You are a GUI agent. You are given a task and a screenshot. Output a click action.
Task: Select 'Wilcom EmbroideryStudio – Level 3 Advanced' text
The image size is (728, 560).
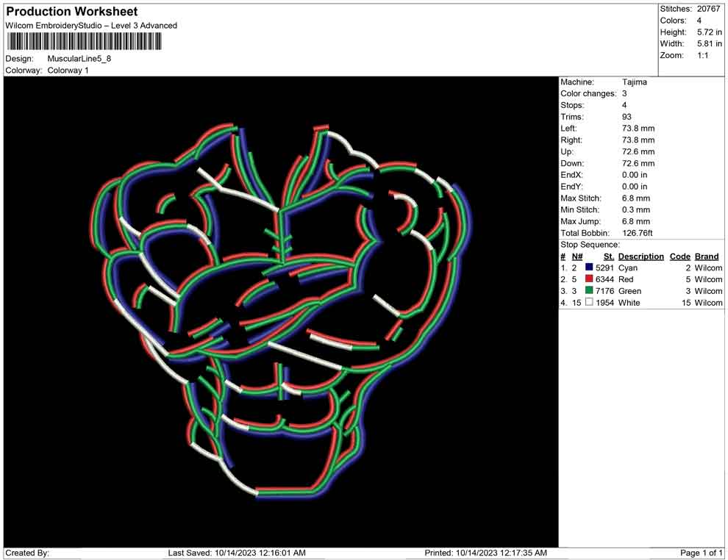click(91, 26)
